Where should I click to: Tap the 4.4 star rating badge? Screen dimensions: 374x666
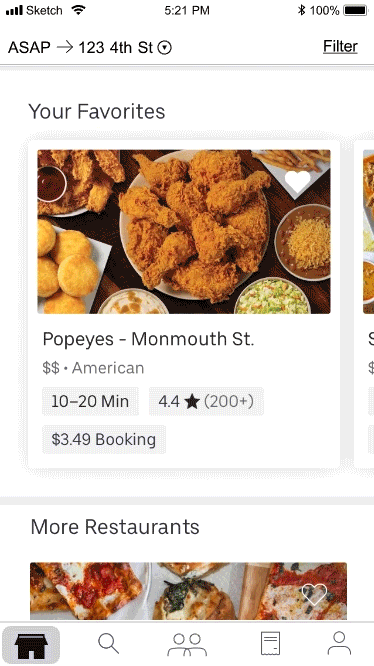click(206, 401)
